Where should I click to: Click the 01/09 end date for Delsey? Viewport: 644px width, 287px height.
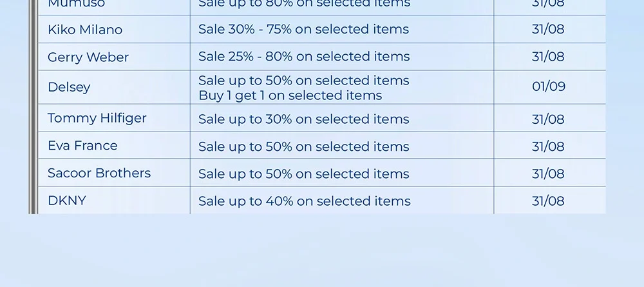549,87
